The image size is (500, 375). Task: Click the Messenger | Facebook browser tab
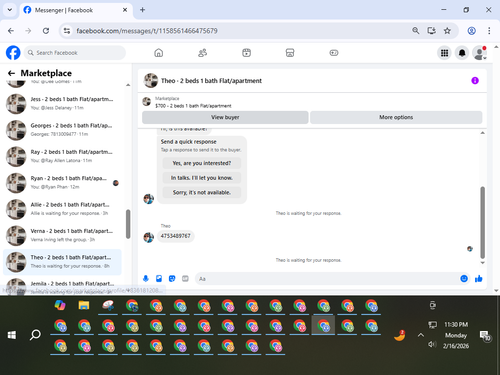pyautogui.click(x=76, y=10)
